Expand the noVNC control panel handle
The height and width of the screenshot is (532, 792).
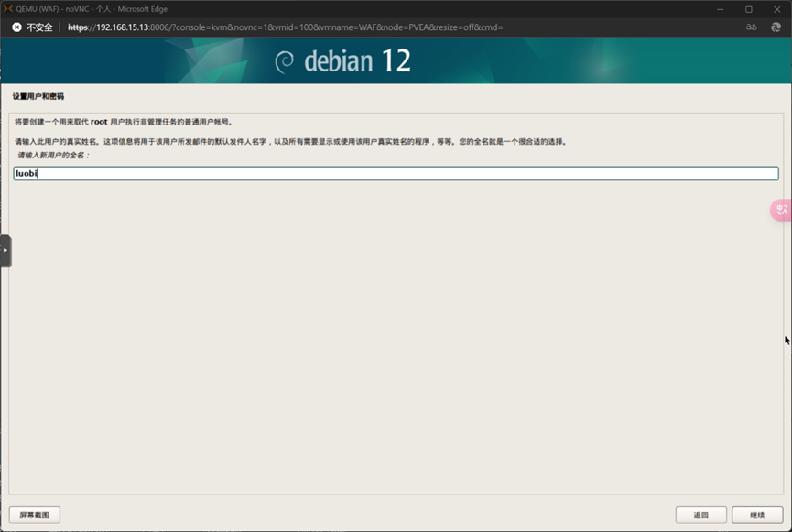pyautogui.click(x=5, y=251)
